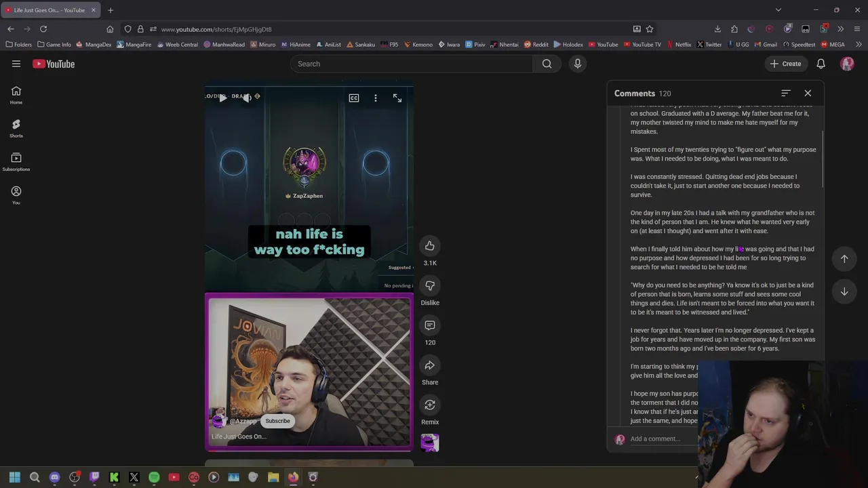Screen dimensions: 868x488
Task: Unmute the Short's volume
Action: pyautogui.click(x=248, y=98)
